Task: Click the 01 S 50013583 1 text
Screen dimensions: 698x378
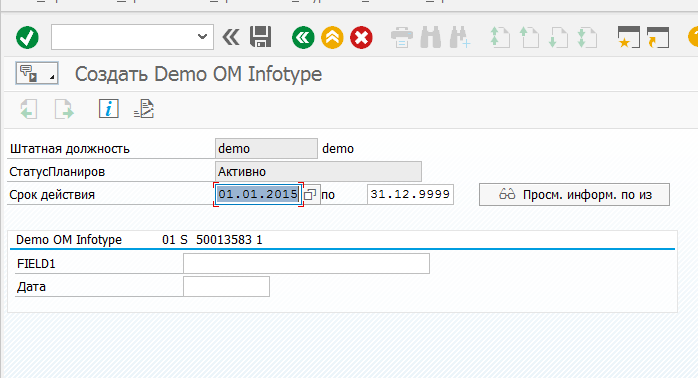Action: point(212,240)
